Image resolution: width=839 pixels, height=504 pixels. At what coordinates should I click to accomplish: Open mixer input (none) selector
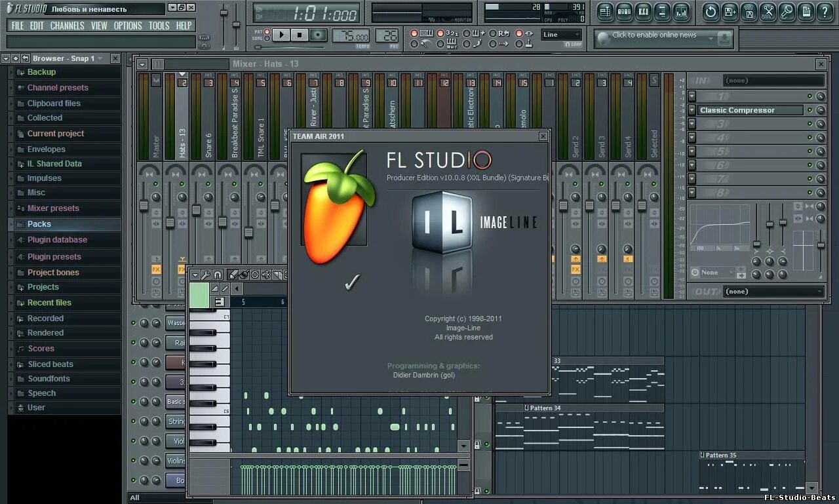tap(774, 81)
